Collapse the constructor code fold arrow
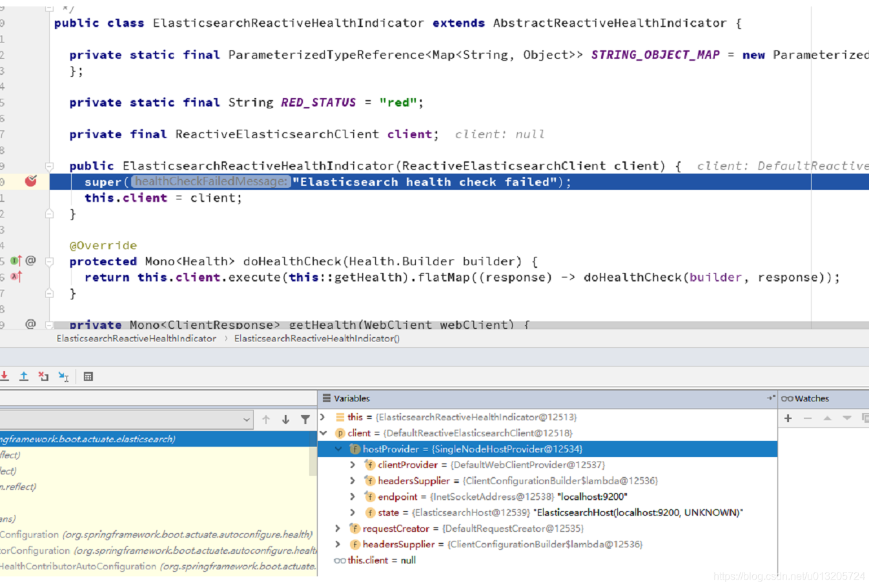 click(48, 165)
